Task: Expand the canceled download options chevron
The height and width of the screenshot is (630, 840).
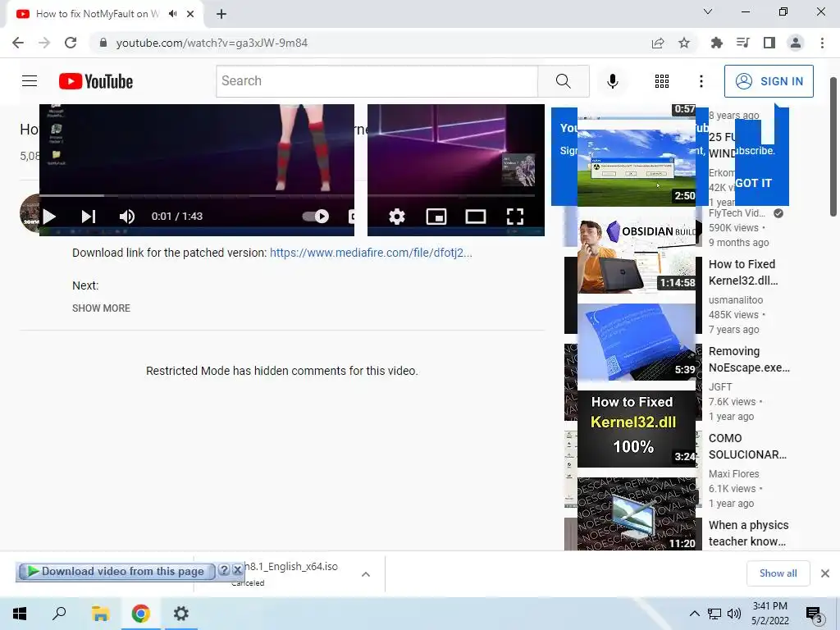Action: coord(365,574)
